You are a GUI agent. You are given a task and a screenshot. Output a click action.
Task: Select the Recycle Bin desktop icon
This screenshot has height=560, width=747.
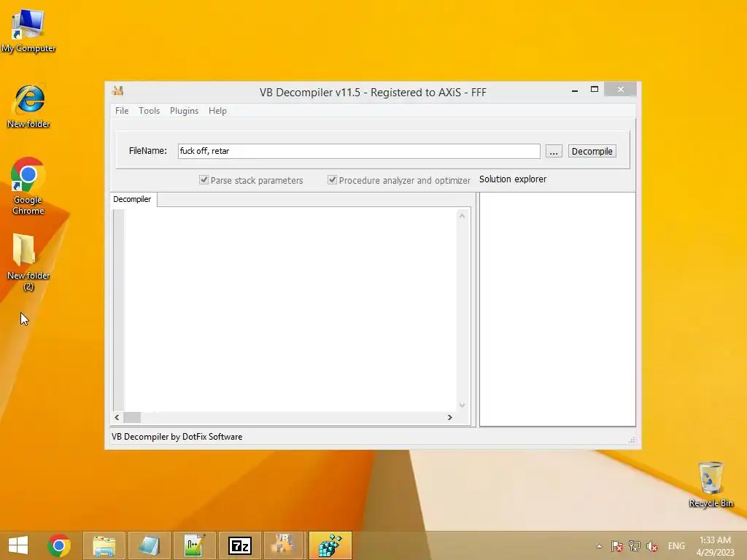[711, 484]
